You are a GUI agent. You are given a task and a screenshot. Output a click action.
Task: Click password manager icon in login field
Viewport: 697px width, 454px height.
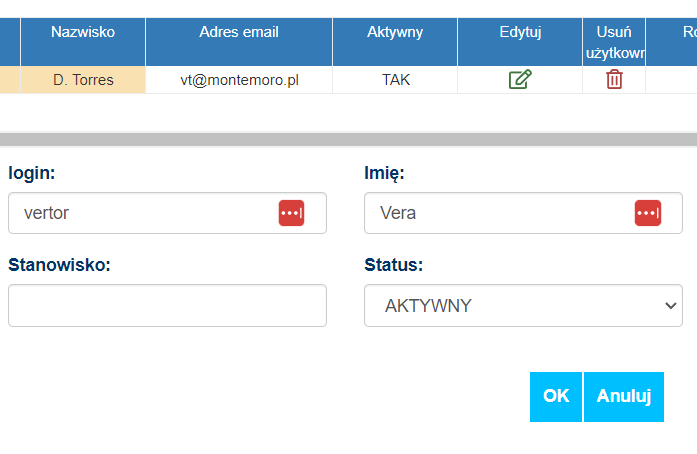click(292, 213)
